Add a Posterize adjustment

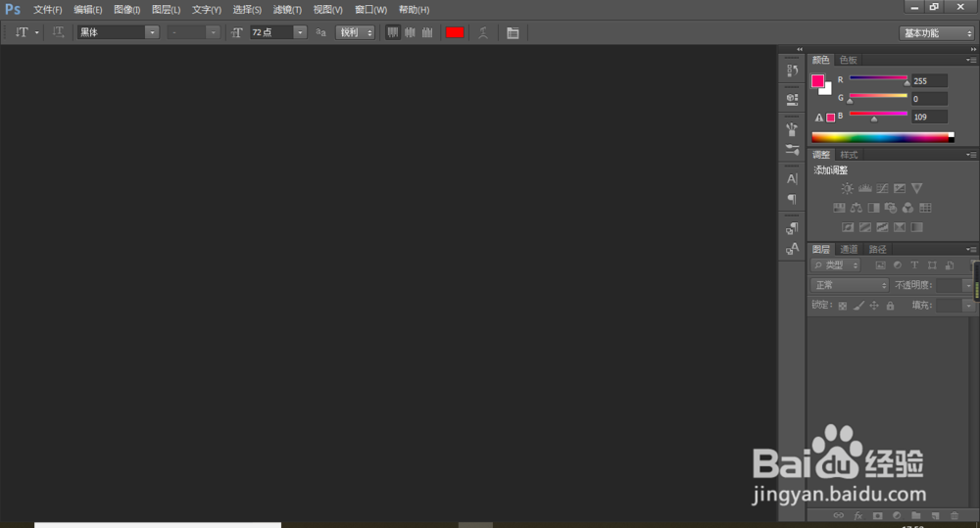point(865,227)
